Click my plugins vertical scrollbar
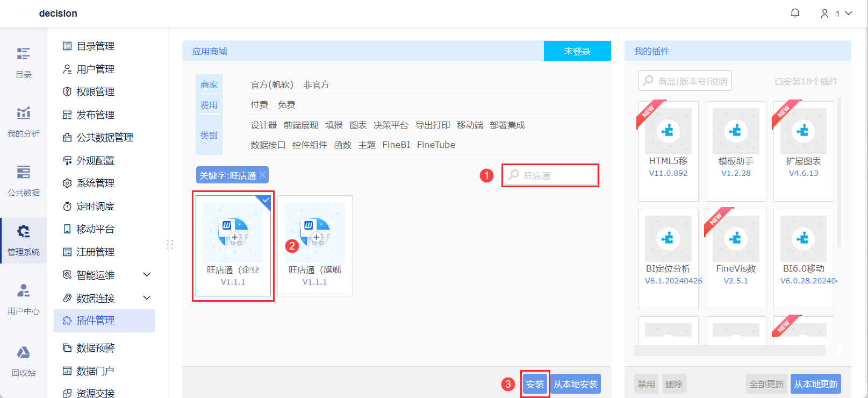868x398 pixels. 839,172
